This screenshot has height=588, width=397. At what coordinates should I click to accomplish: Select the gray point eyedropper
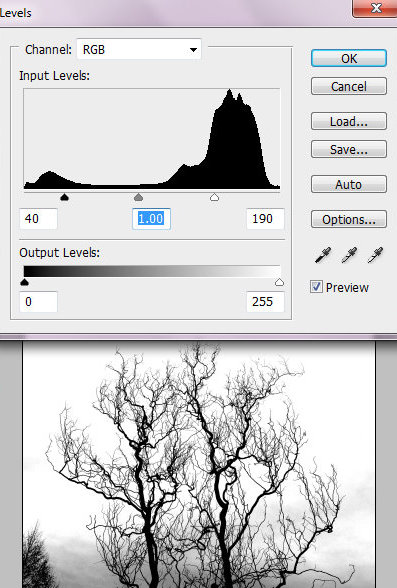point(349,255)
